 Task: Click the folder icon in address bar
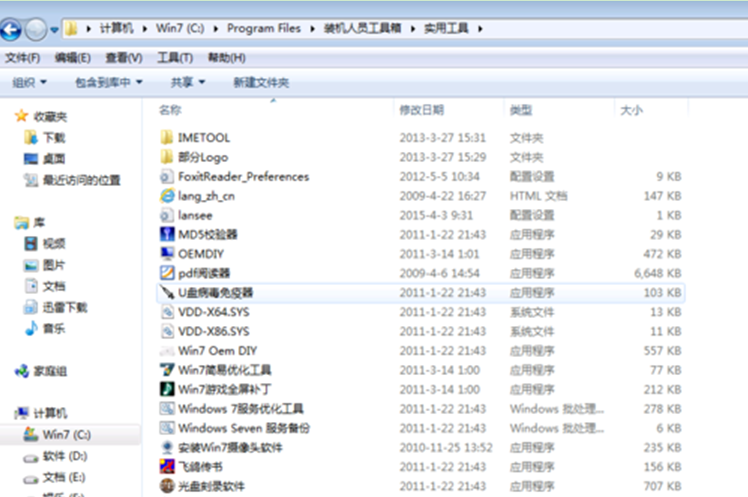click(71, 29)
